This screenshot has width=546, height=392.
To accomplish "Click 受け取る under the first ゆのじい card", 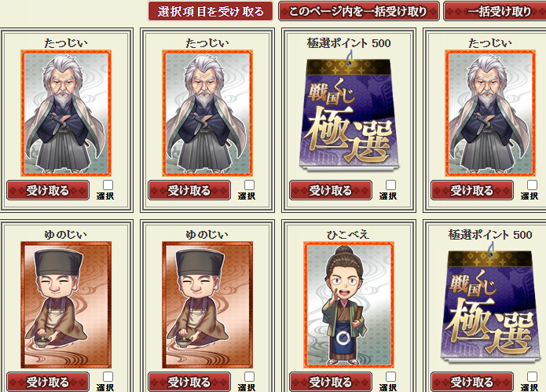I will 48,382.
